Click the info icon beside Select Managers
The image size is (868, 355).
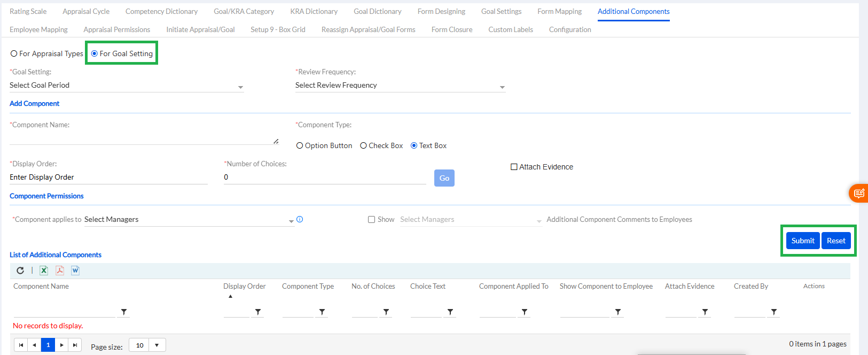[x=300, y=219]
